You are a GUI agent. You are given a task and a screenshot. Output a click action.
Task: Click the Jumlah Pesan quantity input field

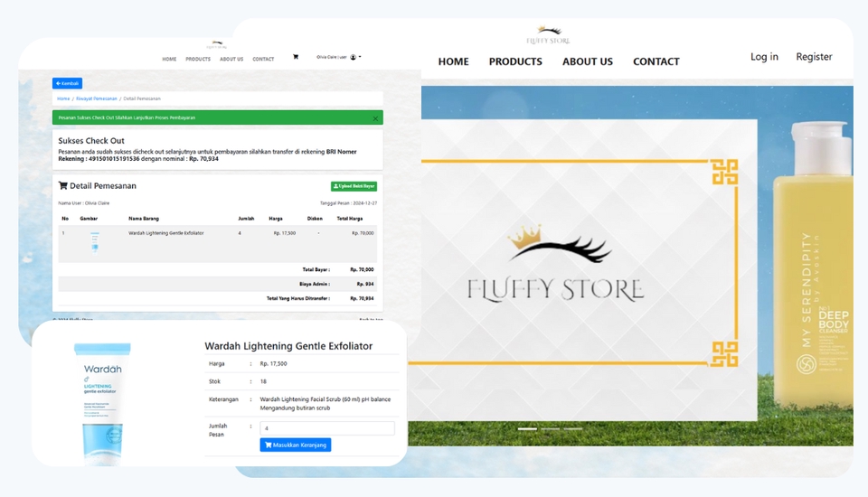(327, 427)
